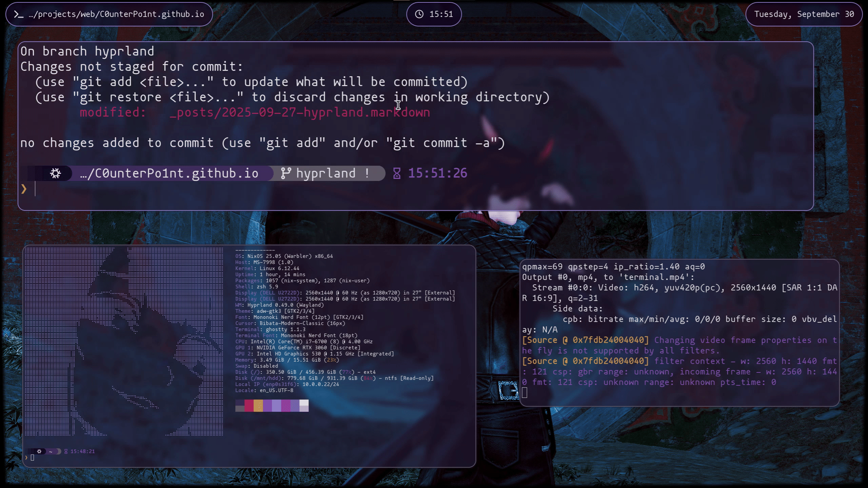Click the NixOS snowflake icon in large prompt
The width and height of the screenshot is (868, 488).
click(56, 174)
